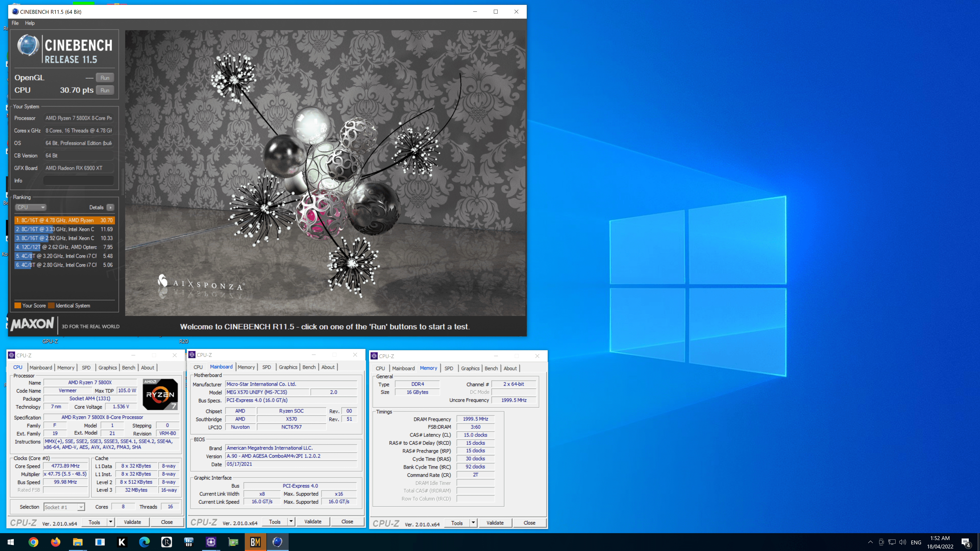
Task: Open Graphics tab in Mainboard CPU-Z window
Action: point(288,367)
